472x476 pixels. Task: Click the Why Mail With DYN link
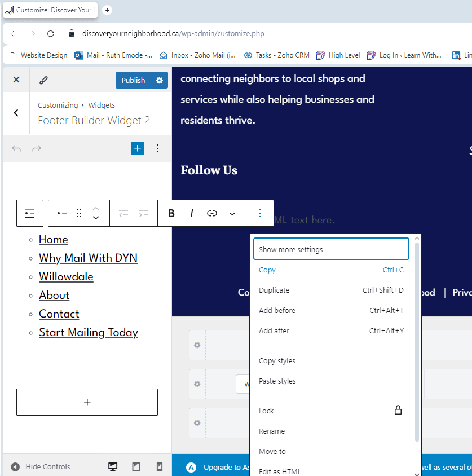[x=88, y=258]
